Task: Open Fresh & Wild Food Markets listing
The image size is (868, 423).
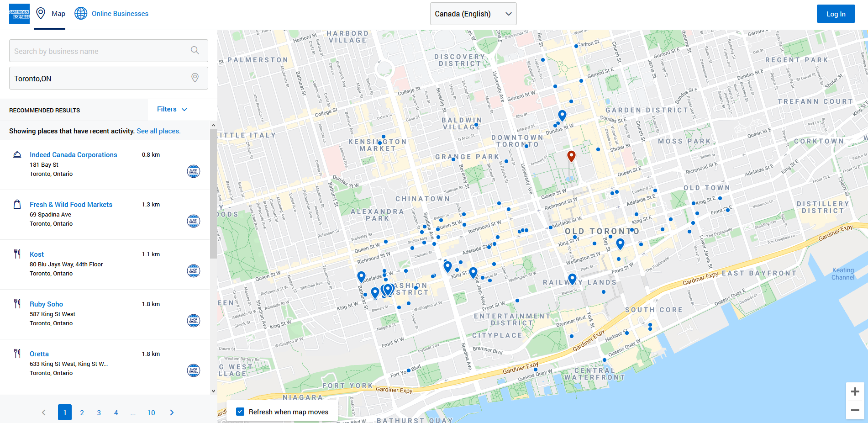Action: (71, 205)
